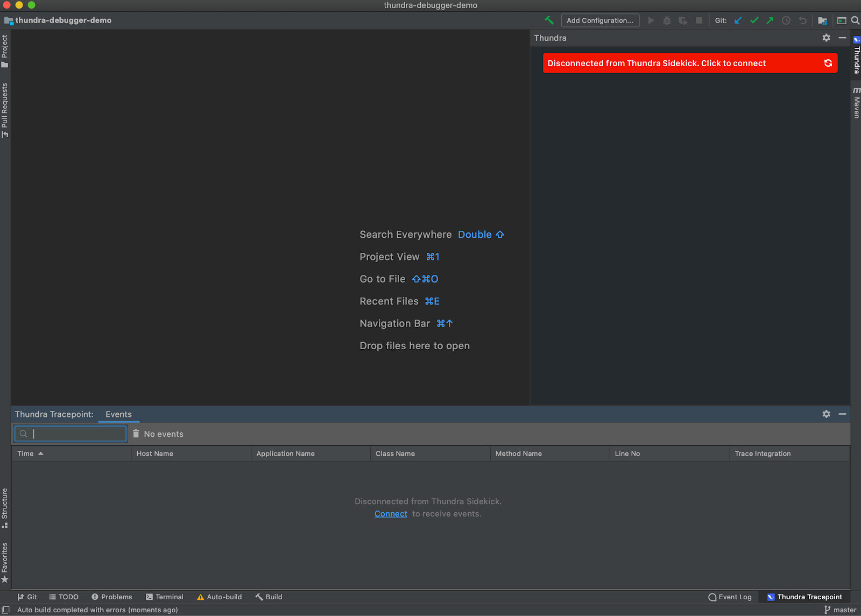Open Thundra panel settings gear
This screenshot has height=616, width=861.
(827, 38)
